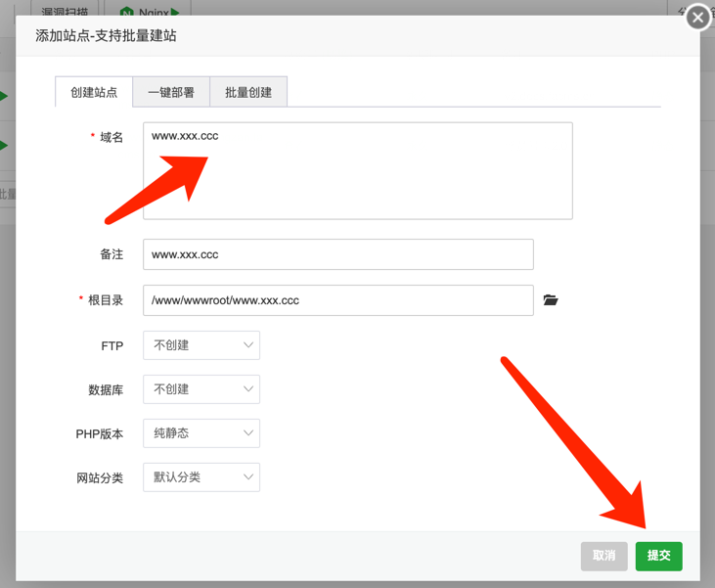Close the add site dialog
This screenshot has height=588, width=715.
pyautogui.click(x=697, y=18)
